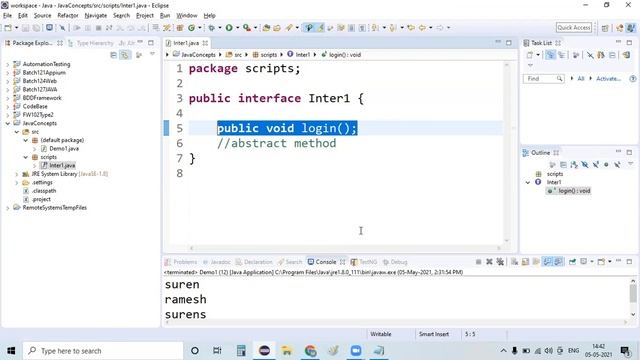Screen dimensions: 640x360
Task: Expand the Batch124Web project
Action: pos(8,81)
